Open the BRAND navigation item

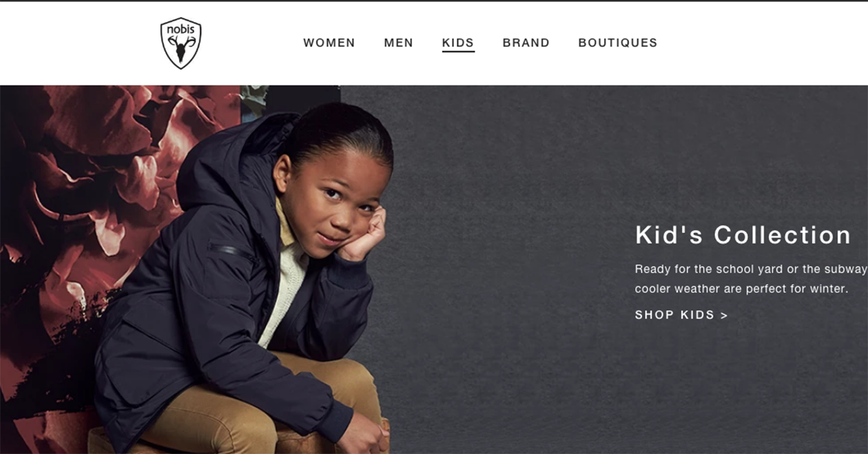[x=526, y=43]
